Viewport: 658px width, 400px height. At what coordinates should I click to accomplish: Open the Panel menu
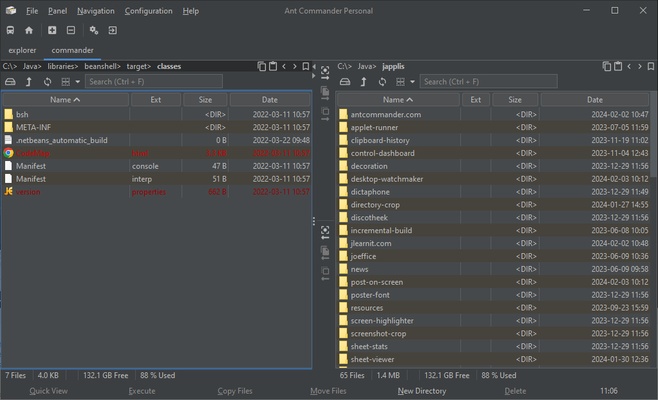[x=57, y=11]
